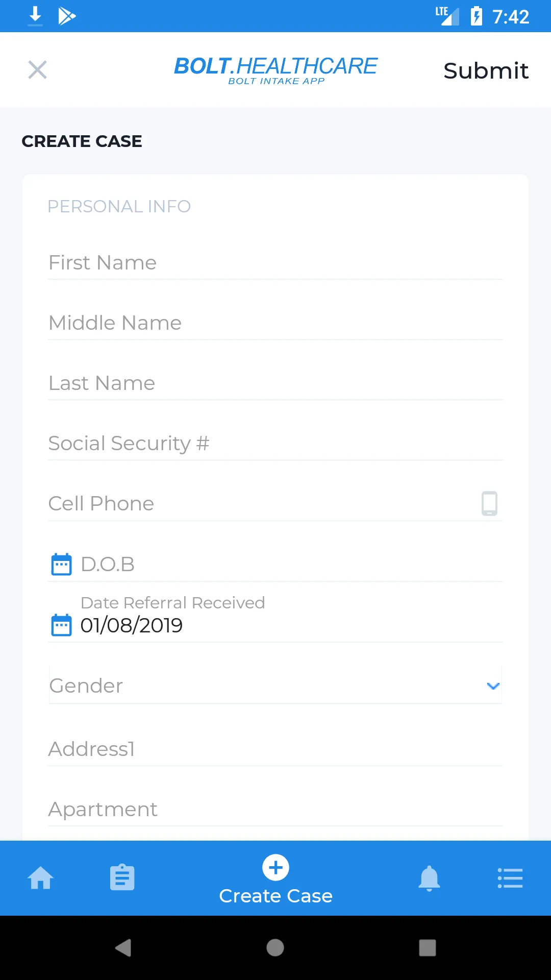Change the 01/08/2019 referral date
The image size is (551, 980).
coord(132,625)
